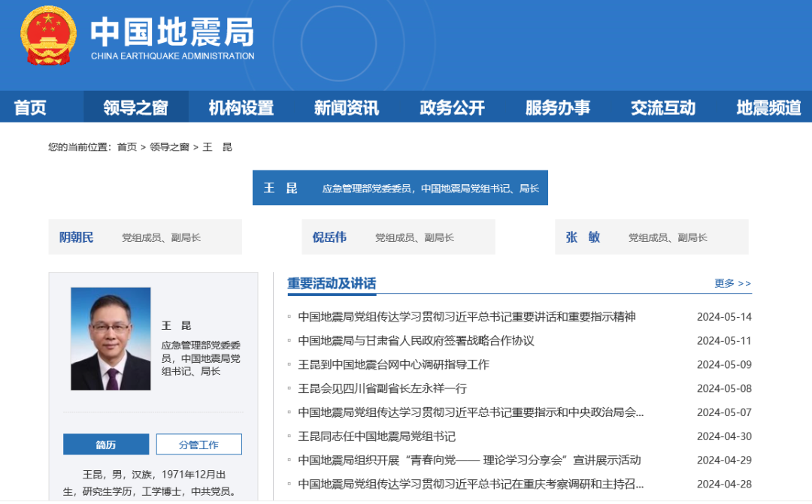Click the 重要活动及讲话 section heading

click(332, 284)
